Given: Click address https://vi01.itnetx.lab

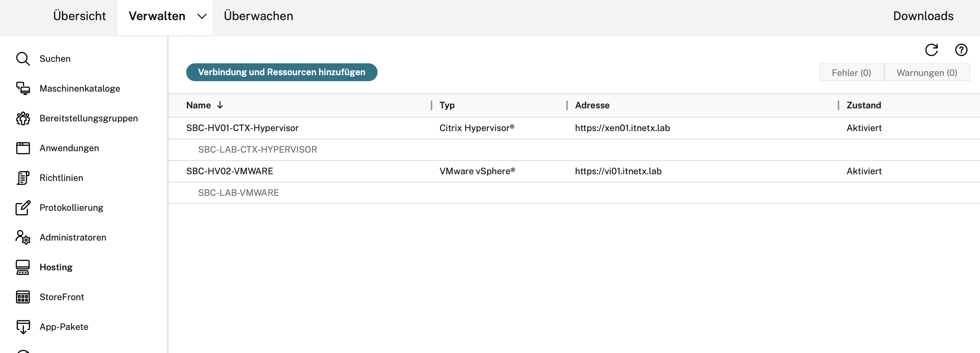Looking at the screenshot, I should 618,171.
